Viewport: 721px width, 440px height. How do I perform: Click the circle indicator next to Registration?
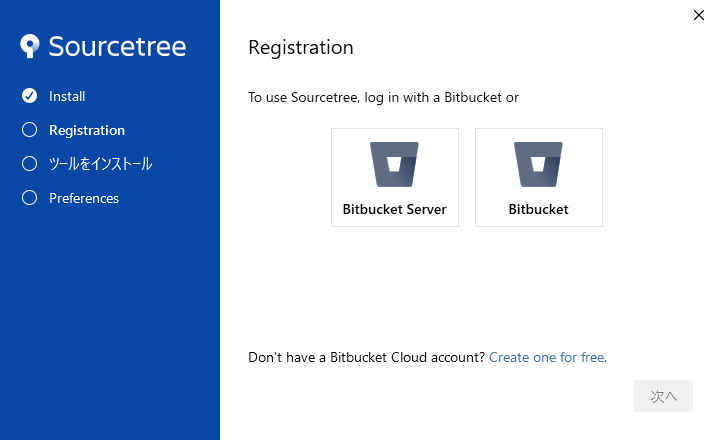point(29,130)
